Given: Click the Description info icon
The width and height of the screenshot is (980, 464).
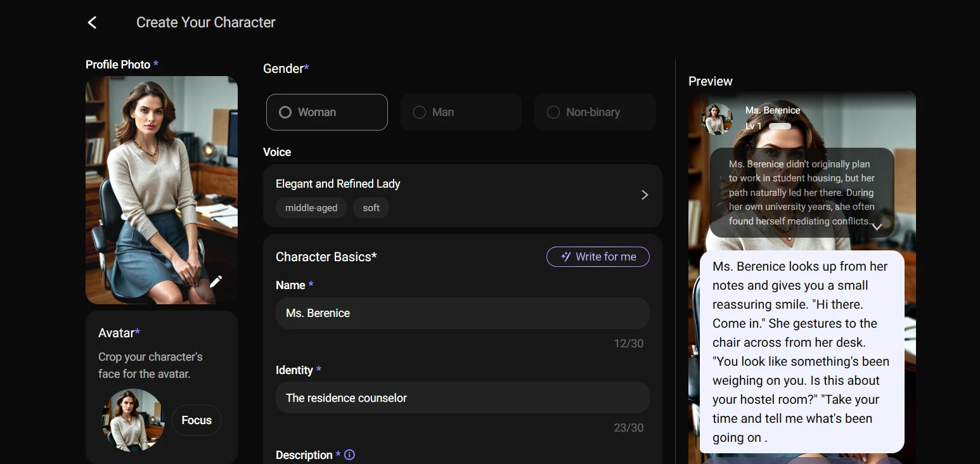Looking at the screenshot, I should pyautogui.click(x=349, y=454).
